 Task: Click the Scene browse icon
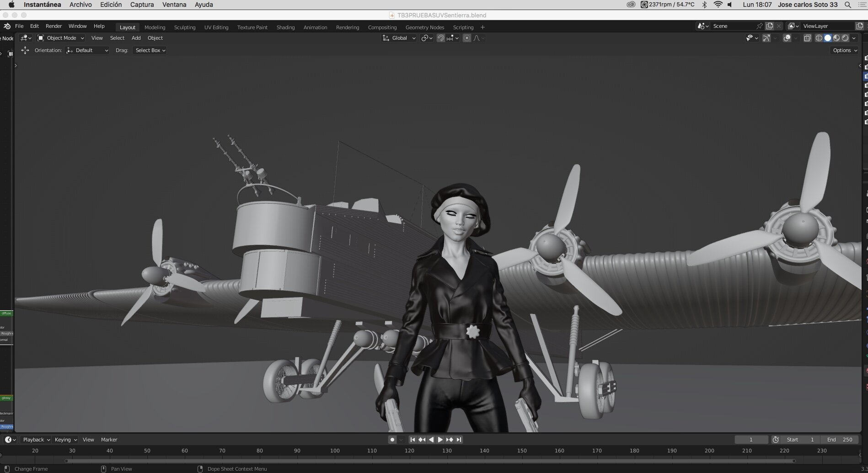coord(703,26)
